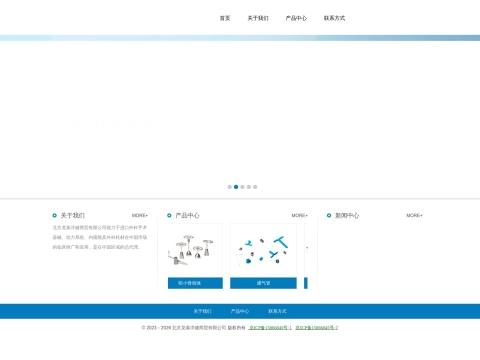Switch to the first carousel slide dot
480x360 pixels.
[230, 187]
